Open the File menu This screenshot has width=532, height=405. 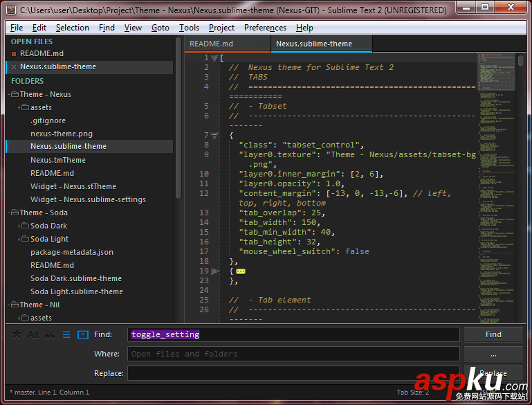17,28
